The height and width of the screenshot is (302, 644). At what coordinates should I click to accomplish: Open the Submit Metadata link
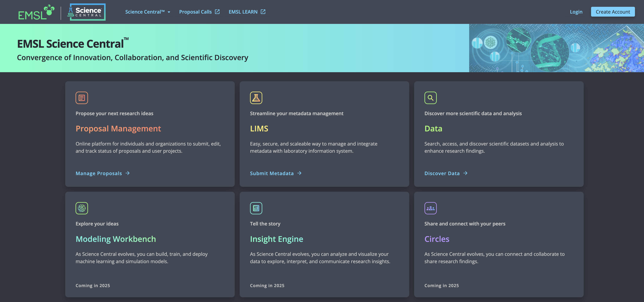tap(276, 173)
